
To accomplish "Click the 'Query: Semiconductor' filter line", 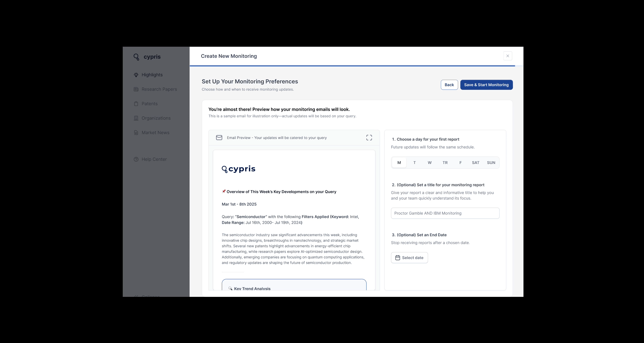I will (x=290, y=220).
